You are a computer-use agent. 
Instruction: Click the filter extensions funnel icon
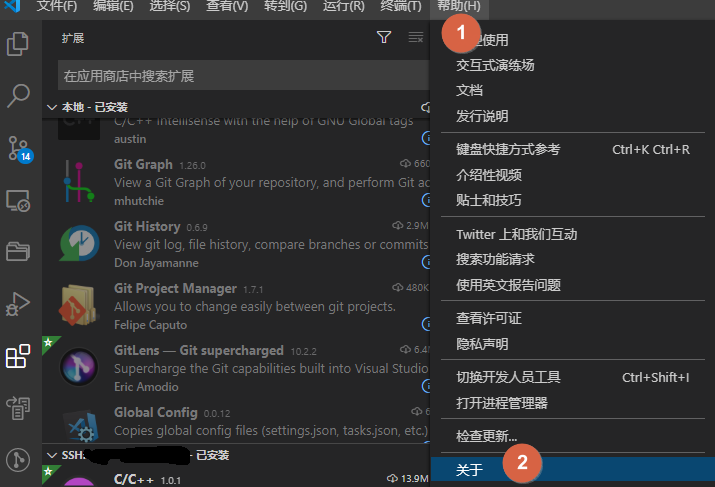384,38
